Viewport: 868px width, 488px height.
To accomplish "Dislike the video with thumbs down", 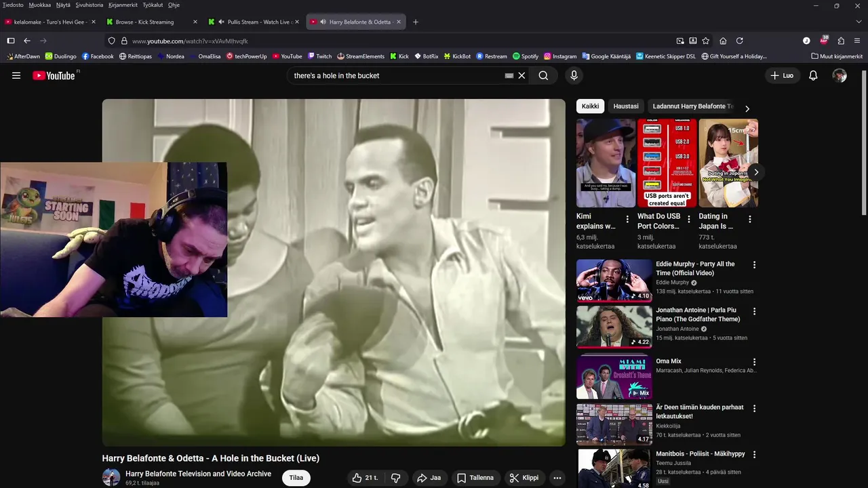I will click(x=395, y=478).
